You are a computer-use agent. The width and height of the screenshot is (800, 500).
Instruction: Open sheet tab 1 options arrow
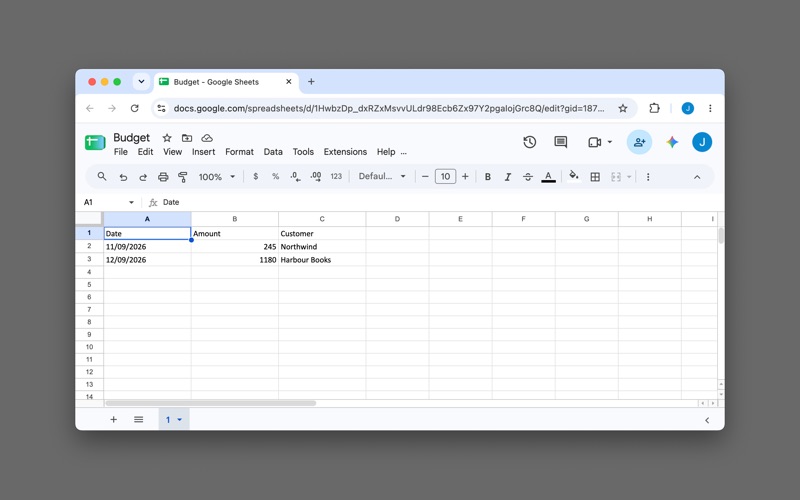point(180,420)
